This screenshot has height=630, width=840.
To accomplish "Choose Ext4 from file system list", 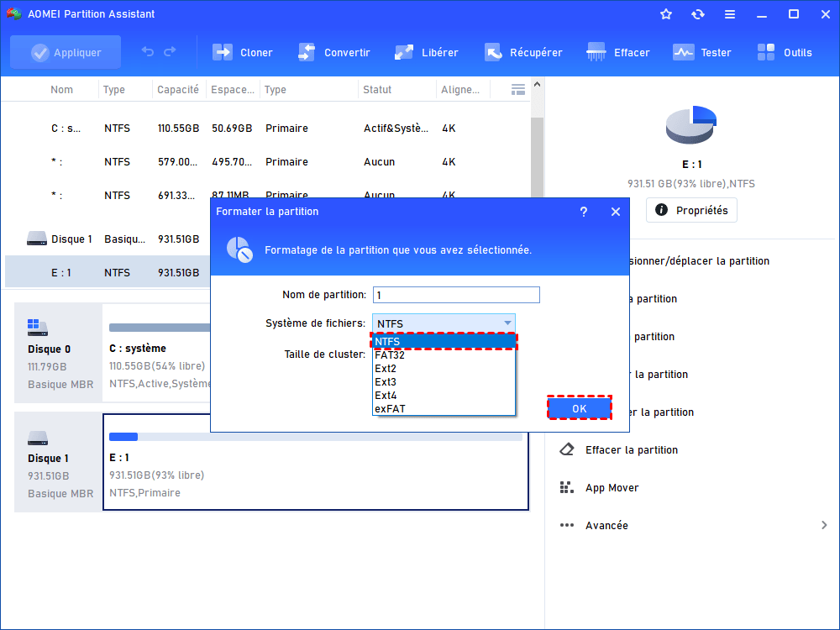I will pyautogui.click(x=444, y=396).
